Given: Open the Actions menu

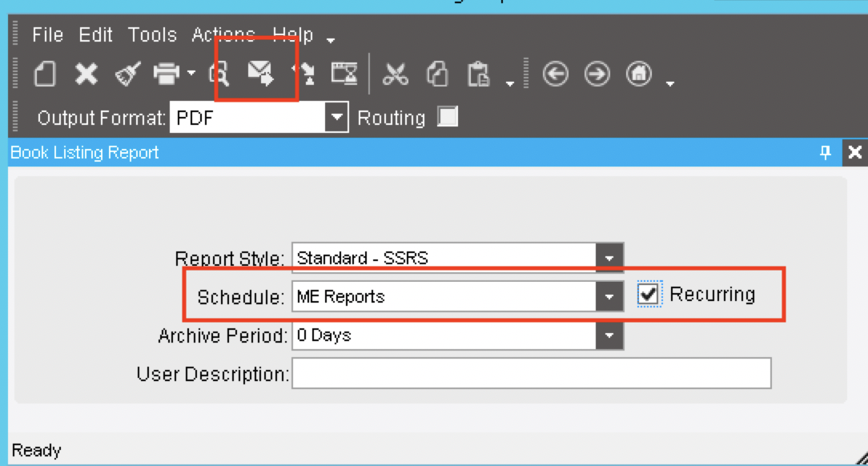Looking at the screenshot, I should click(x=223, y=35).
